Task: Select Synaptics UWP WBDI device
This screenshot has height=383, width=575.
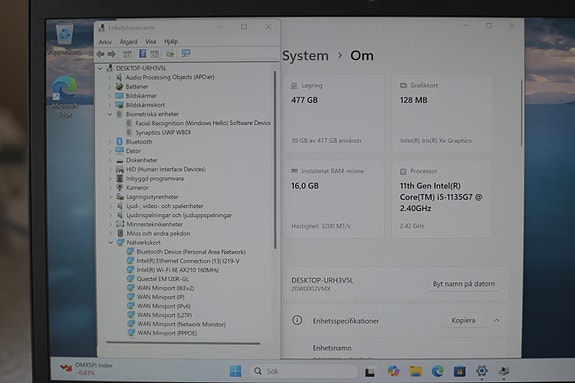Action: [163, 132]
